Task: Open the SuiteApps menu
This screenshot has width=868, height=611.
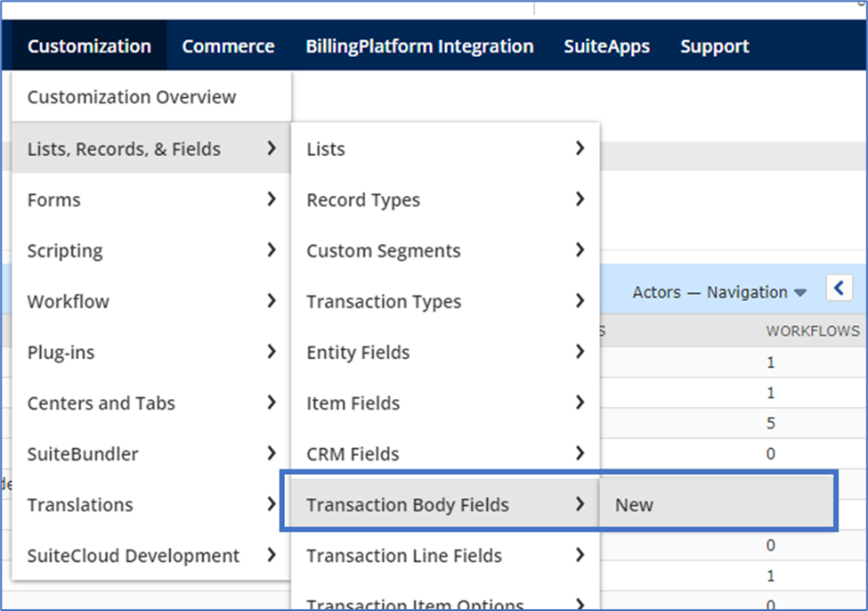Action: click(607, 46)
